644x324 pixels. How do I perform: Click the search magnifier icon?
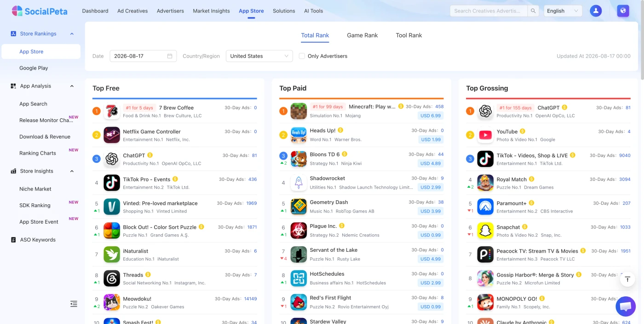click(x=533, y=11)
